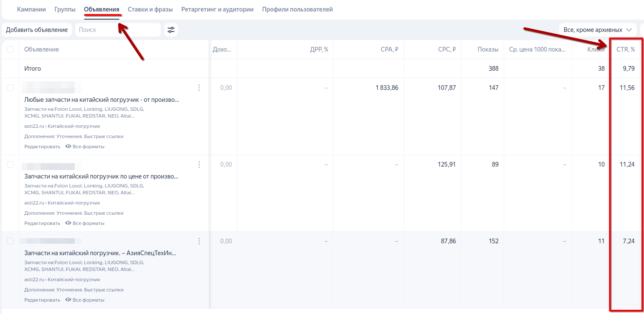Switch to the Ставки и фразы tab
Viewport: 644px width, 314px height.
click(150, 9)
